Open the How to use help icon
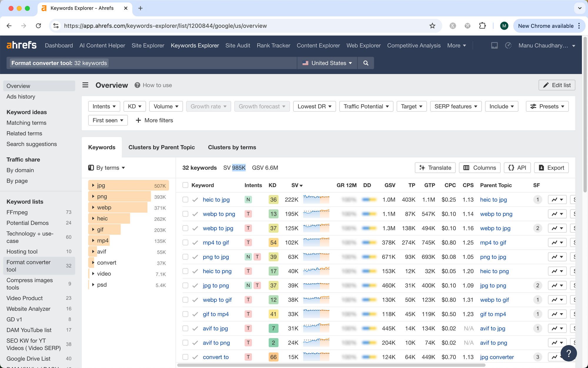The width and height of the screenshot is (588, 368). (137, 85)
